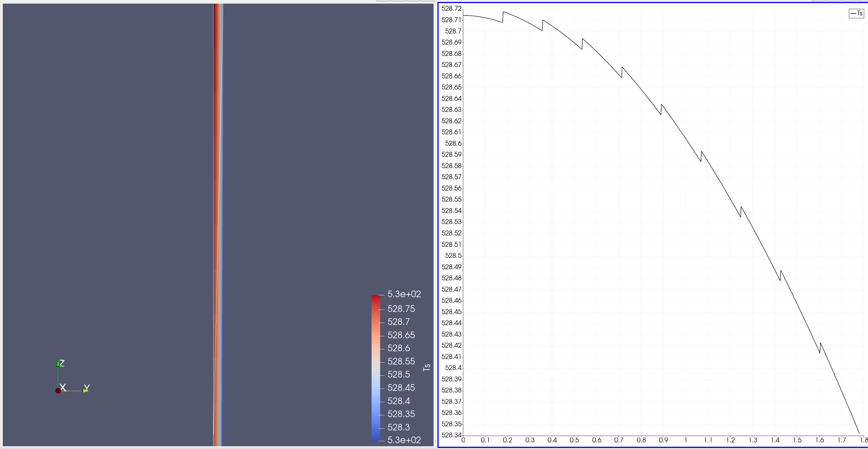Click the 528.5 label on left axis
This screenshot has width=868, height=449.
point(453,255)
